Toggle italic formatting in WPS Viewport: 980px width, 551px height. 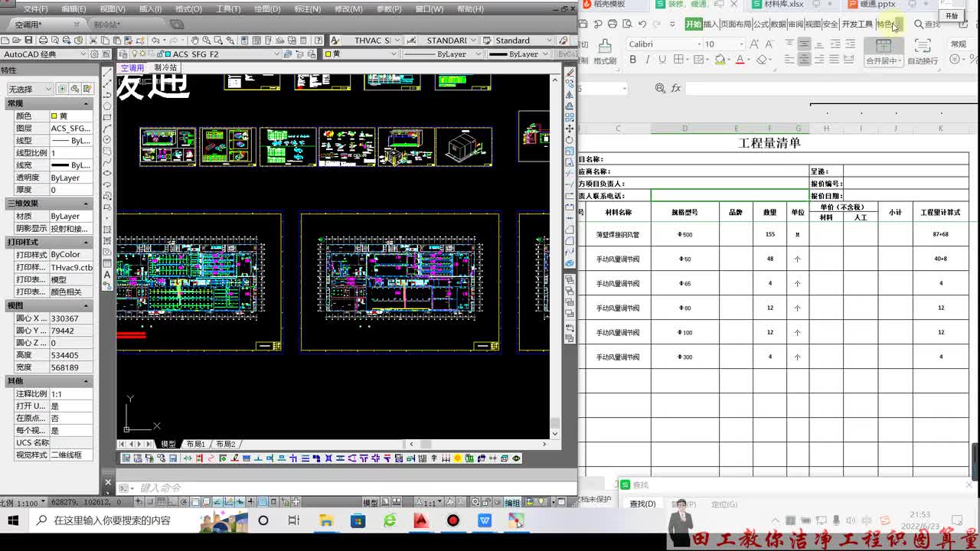647,60
